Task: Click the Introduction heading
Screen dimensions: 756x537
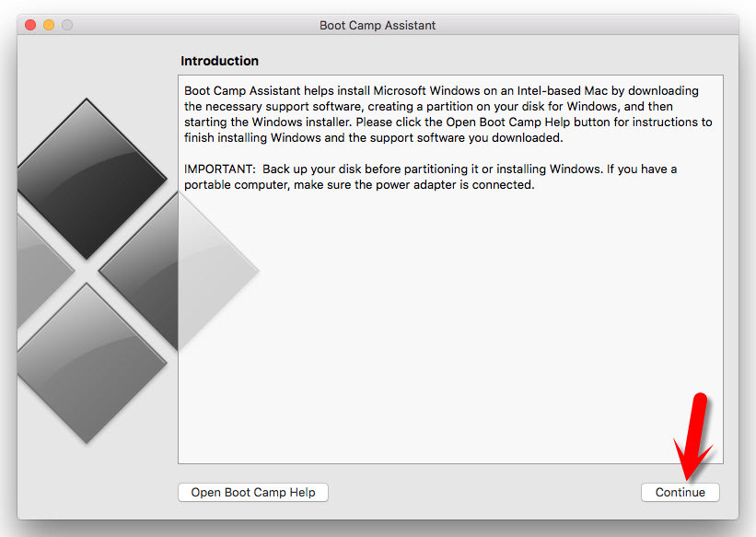Action: (219, 61)
